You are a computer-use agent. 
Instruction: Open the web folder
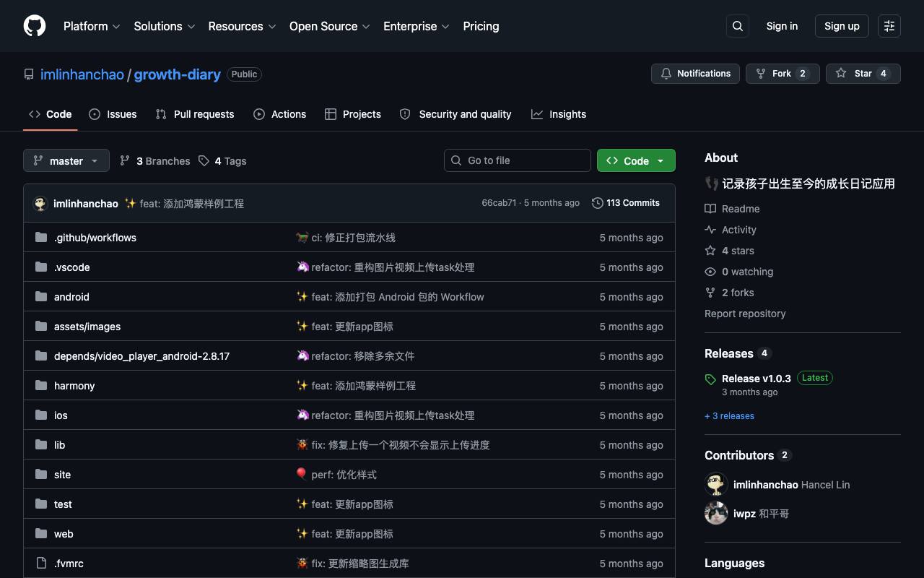tap(64, 534)
